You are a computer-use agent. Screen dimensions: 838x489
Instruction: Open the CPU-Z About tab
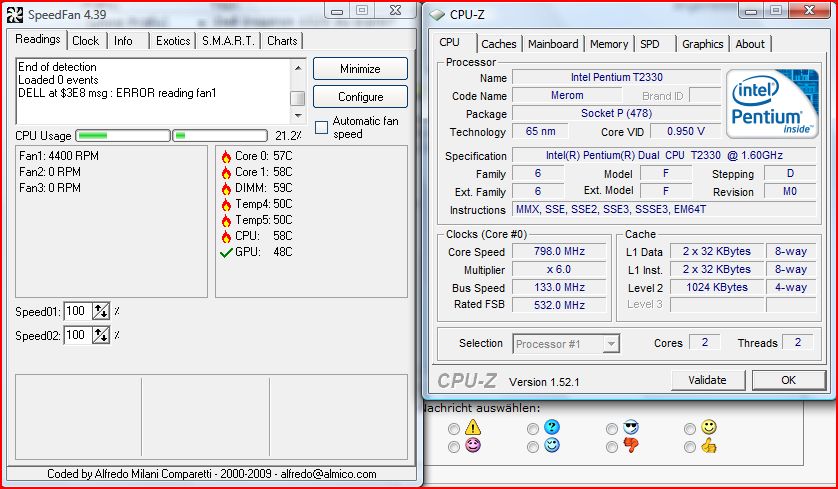(x=750, y=44)
